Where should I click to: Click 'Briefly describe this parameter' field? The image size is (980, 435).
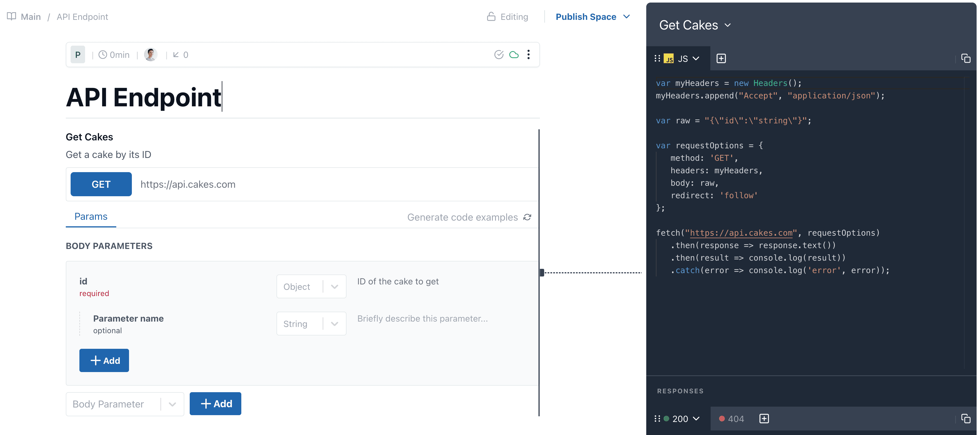point(422,318)
